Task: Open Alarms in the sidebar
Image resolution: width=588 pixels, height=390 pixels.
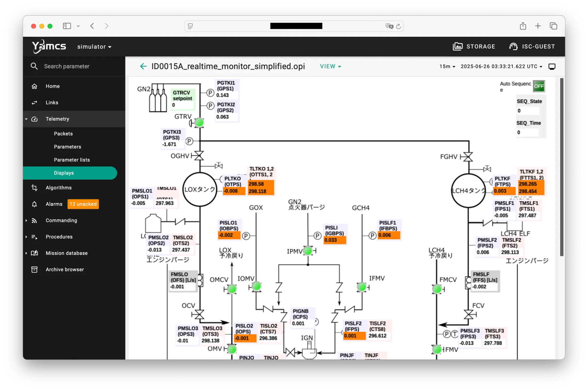Action: (x=54, y=204)
